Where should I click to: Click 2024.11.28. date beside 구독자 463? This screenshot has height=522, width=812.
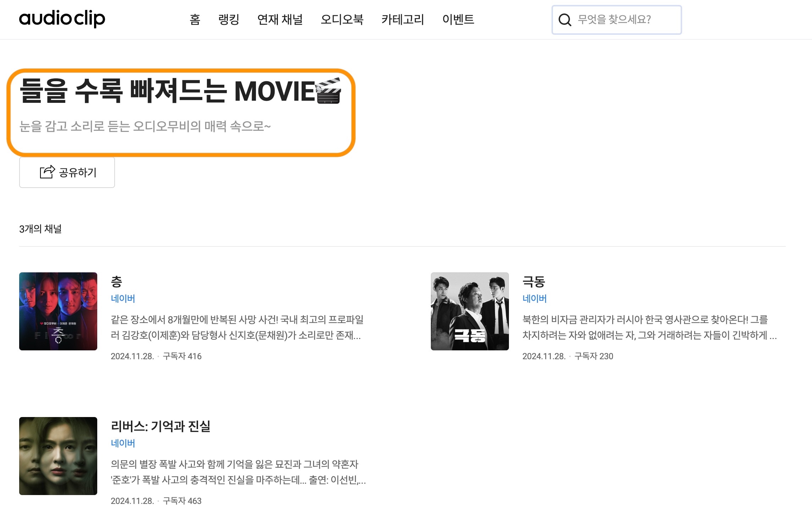(x=132, y=501)
